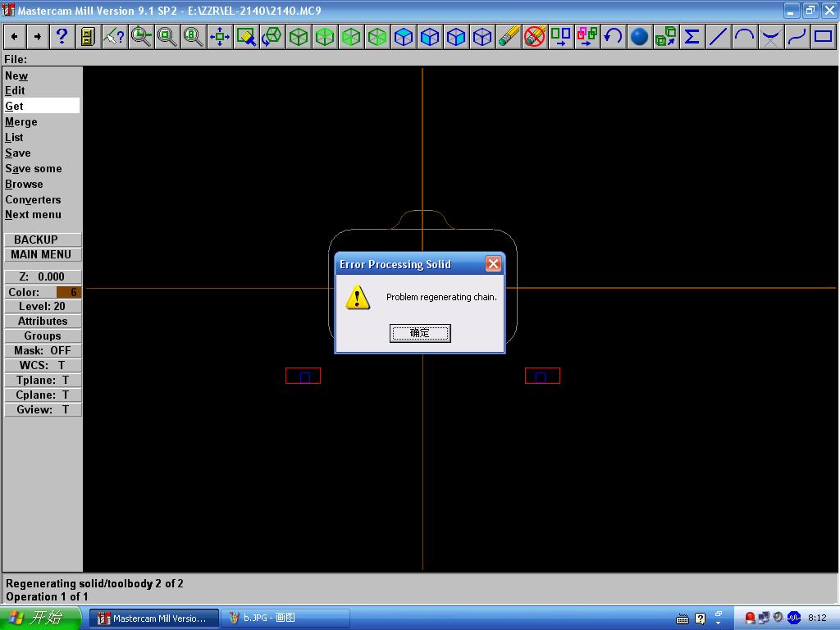Click the Cplane: T button
The height and width of the screenshot is (630, 840).
(43, 395)
